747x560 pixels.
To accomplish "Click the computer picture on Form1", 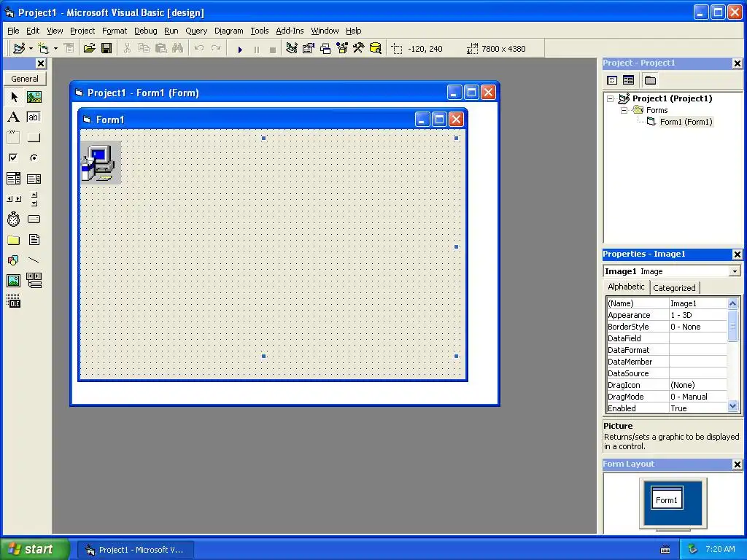I will pyautogui.click(x=101, y=163).
